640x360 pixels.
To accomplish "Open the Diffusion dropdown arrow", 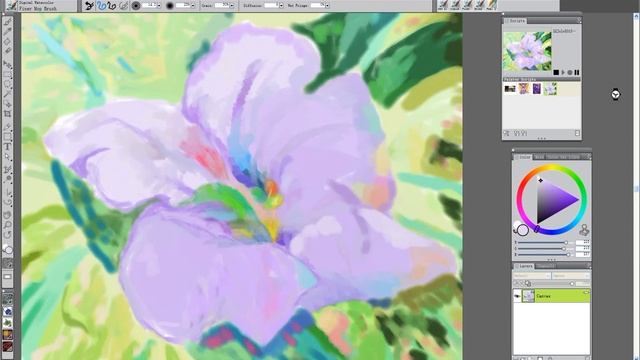I will click(x=281, y=6).
